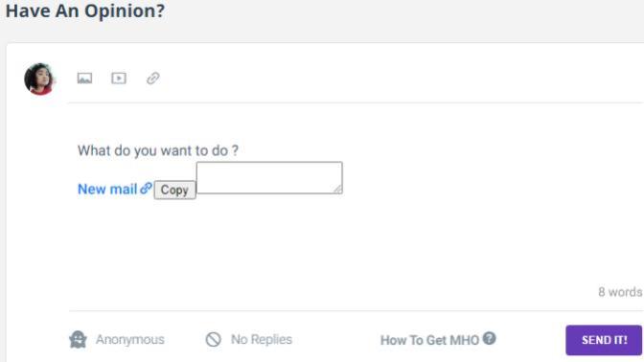Click the insert link chain icon

152,78
